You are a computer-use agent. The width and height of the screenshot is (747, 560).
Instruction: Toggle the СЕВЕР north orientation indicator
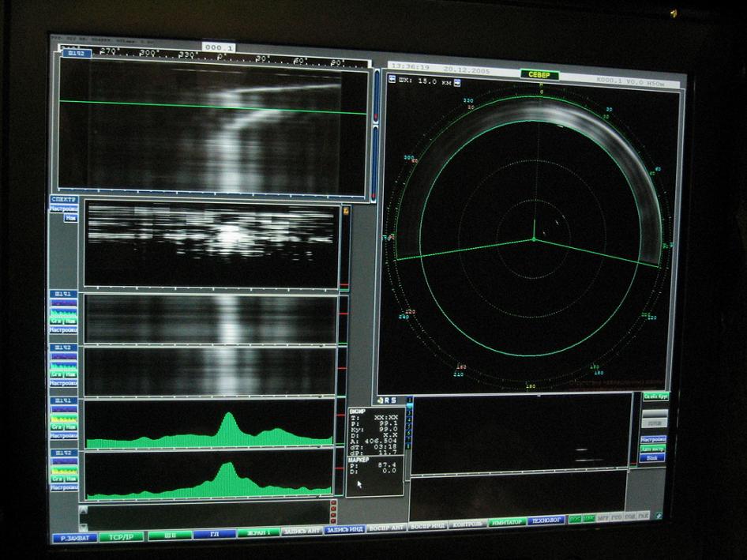(x=539, y=75)
